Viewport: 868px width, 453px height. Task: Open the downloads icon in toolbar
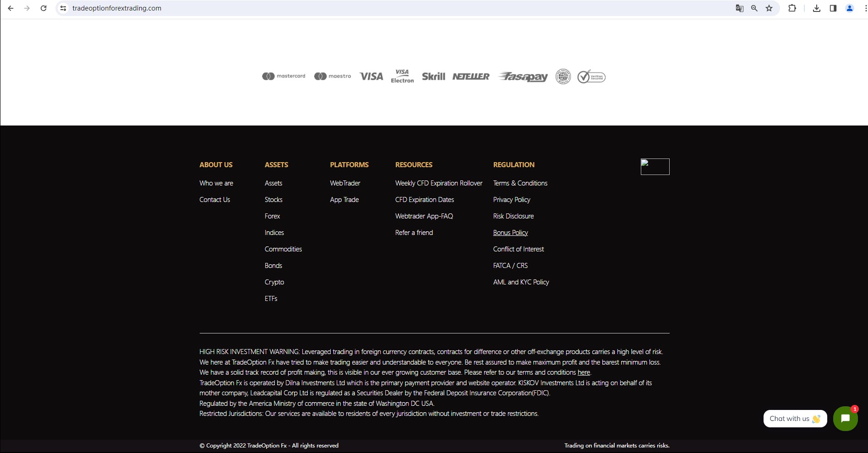tap(817, 8)
